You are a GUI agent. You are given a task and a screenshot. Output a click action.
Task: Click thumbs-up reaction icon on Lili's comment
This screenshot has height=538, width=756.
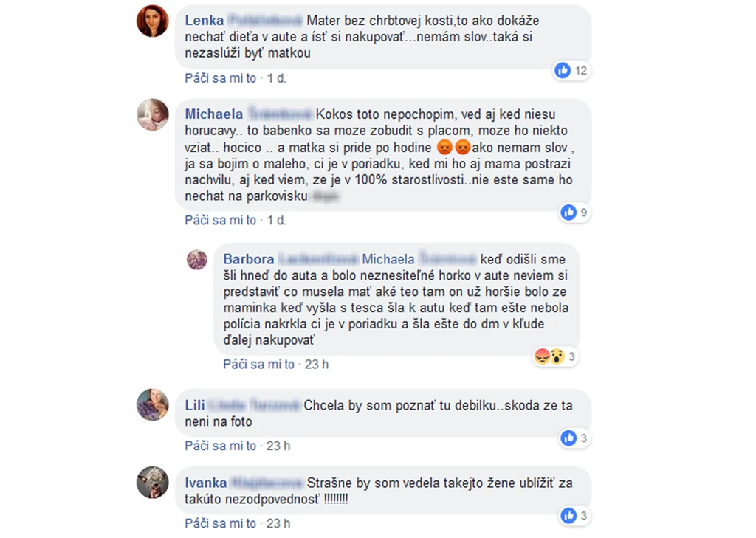coord(568,438)
